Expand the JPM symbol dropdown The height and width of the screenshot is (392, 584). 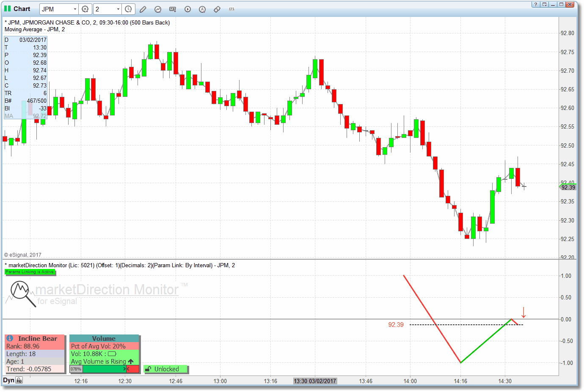click(75, 9)
